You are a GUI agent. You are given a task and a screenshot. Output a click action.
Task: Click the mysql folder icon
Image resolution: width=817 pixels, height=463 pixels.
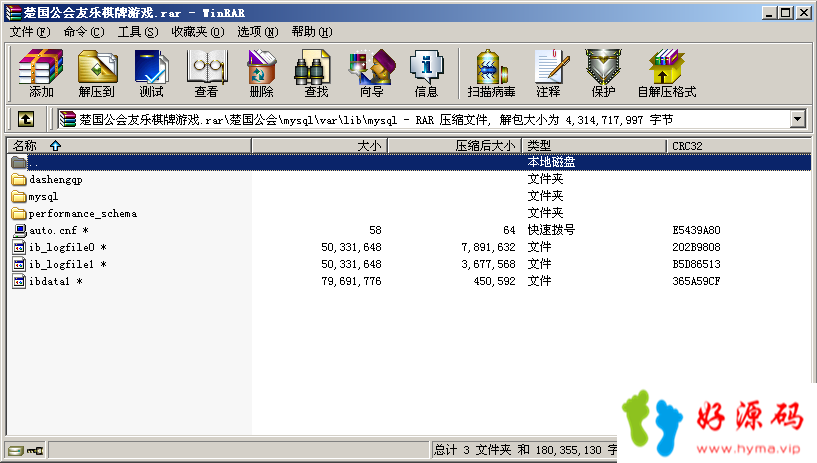19,197
